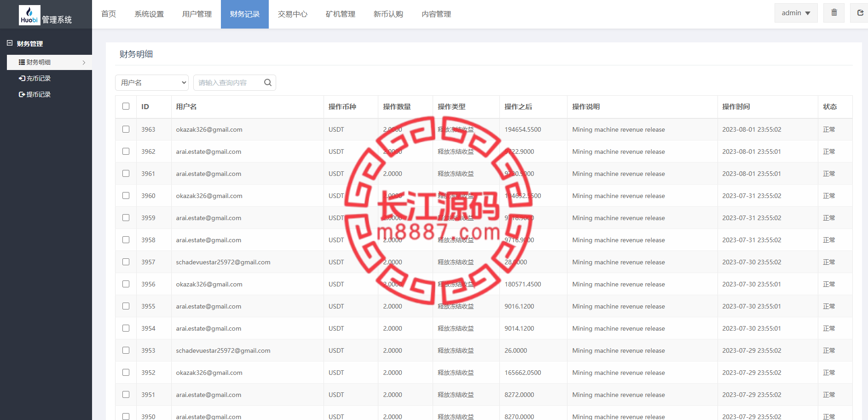Select the 财务记录 tab

pos(245,14)
